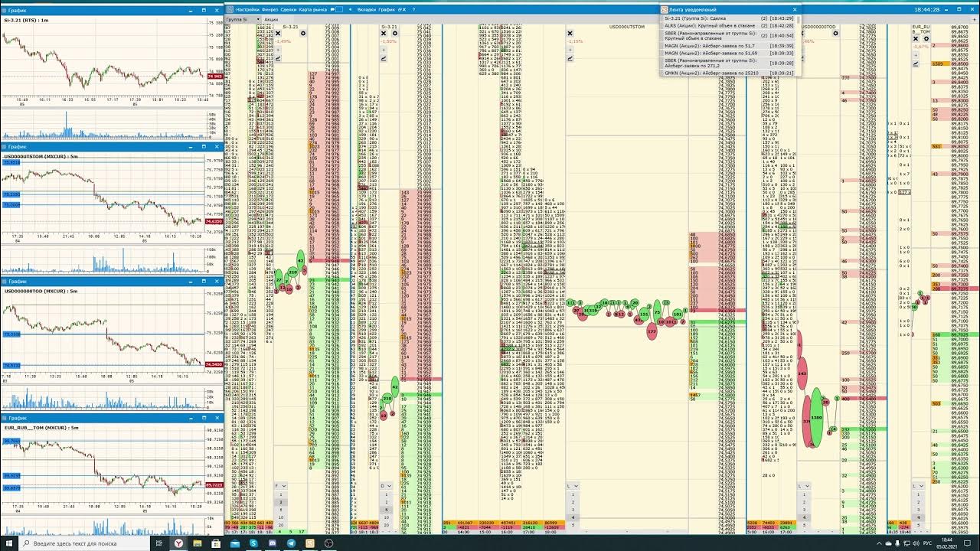Open chart icon in first Si-3.21 panel
Image resolution: width=980 pixels, height=551 pixels.
278,58
